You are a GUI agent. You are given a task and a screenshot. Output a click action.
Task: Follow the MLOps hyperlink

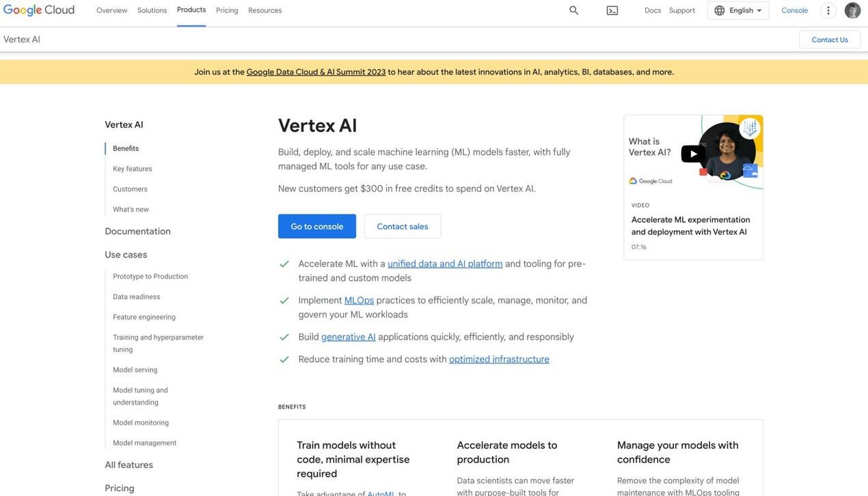click(x=359, y=300)
